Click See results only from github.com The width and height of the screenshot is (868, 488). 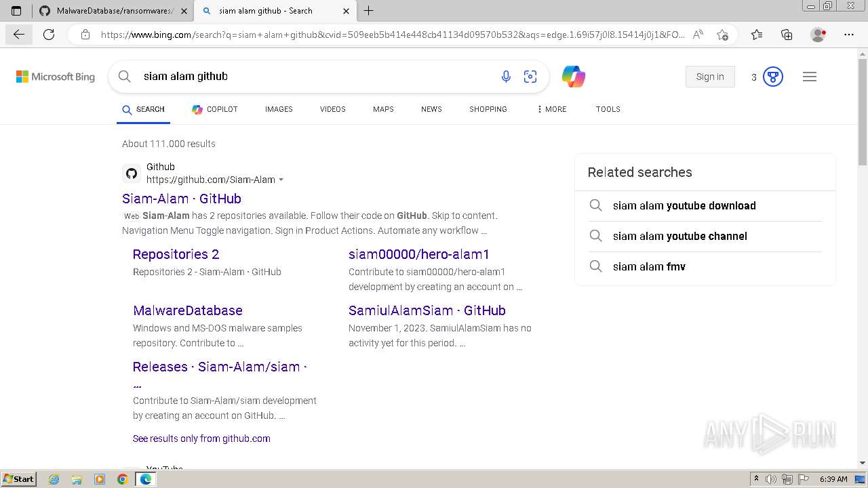[x=201, y=439]
